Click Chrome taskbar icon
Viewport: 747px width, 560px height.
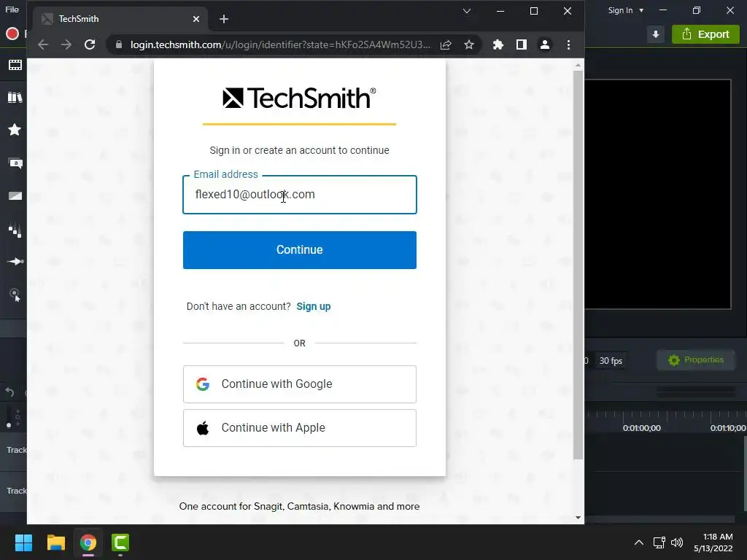click(88, 542)
